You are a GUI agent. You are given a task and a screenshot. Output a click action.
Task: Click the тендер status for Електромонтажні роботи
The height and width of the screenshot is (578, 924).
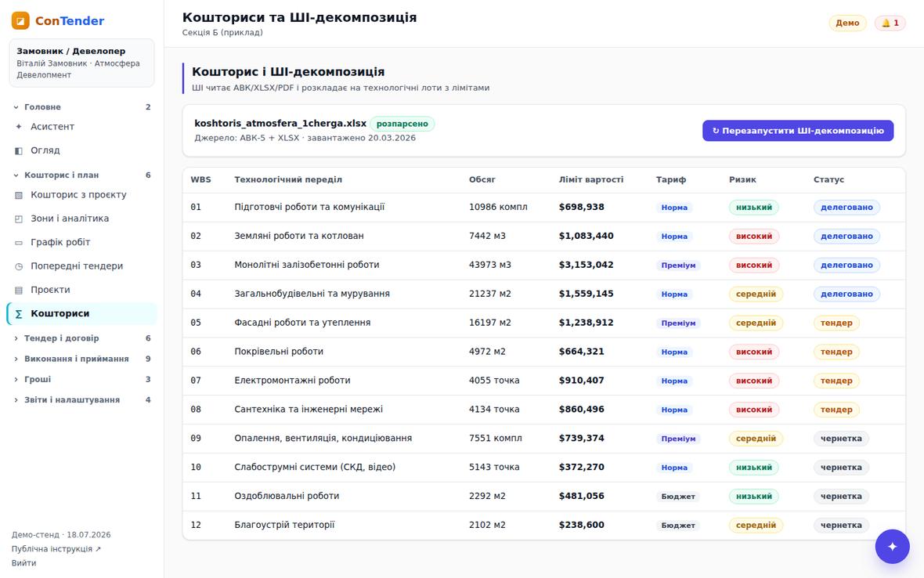point(836,381)
